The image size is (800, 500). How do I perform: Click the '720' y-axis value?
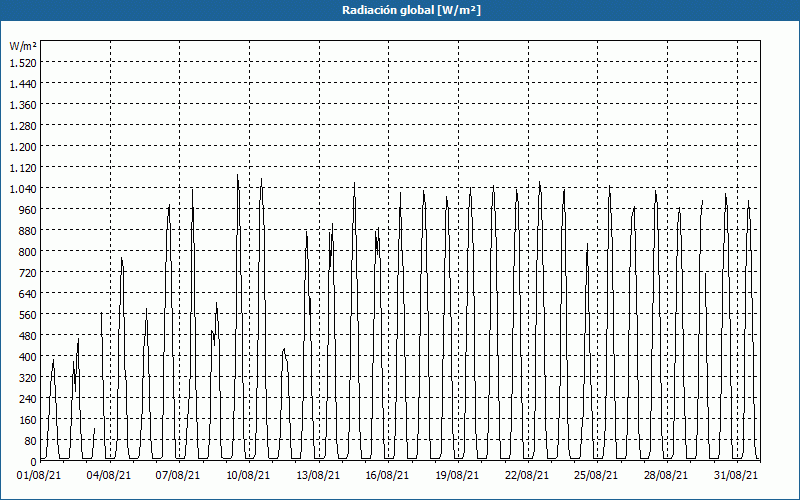[28, 273]
